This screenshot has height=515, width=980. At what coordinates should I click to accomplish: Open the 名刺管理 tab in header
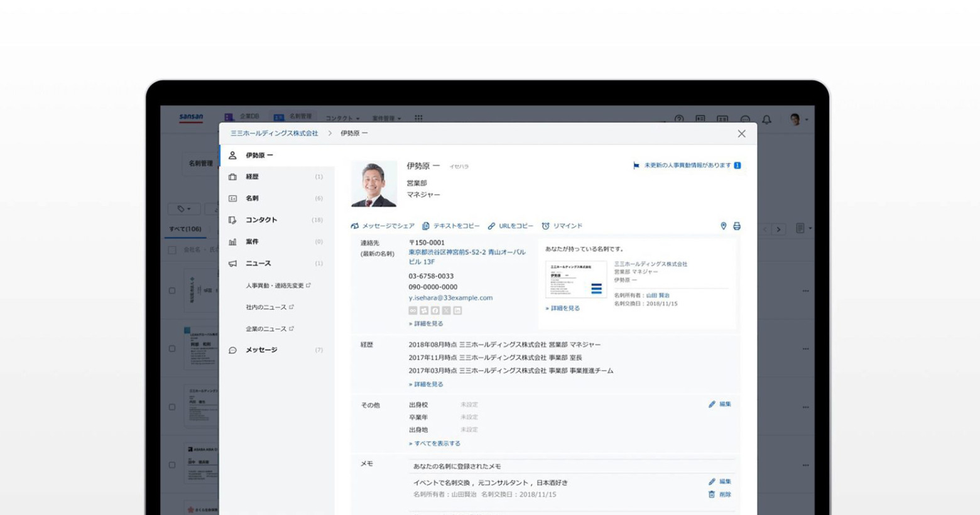293,117
